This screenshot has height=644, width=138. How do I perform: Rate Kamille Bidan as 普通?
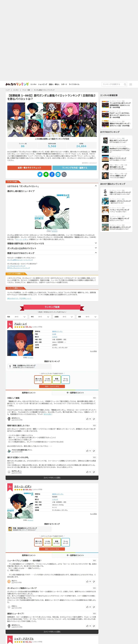tap(57, 542)
